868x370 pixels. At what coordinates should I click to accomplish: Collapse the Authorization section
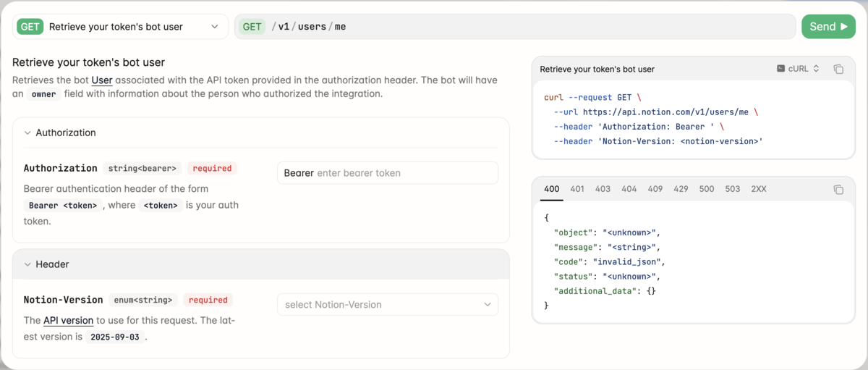[x=28, y=133]
